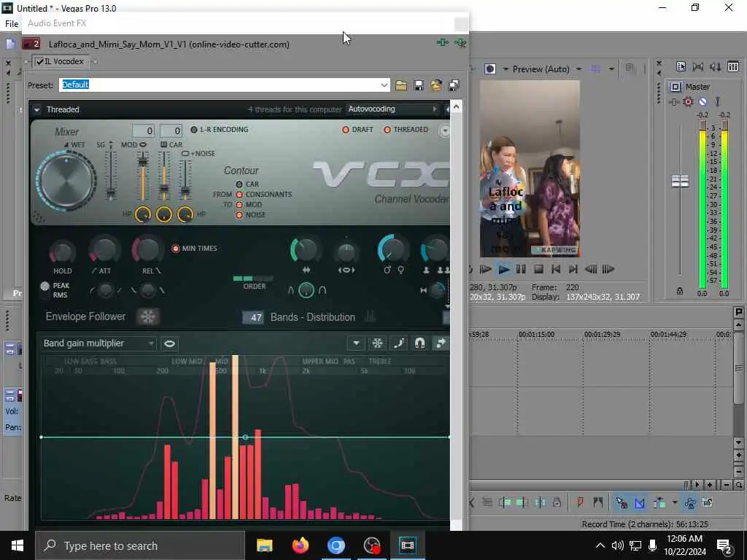Click the Master bus properties icon with cursor
The width and height of the screenshot is (747, 560).
[x=681, y=66]
